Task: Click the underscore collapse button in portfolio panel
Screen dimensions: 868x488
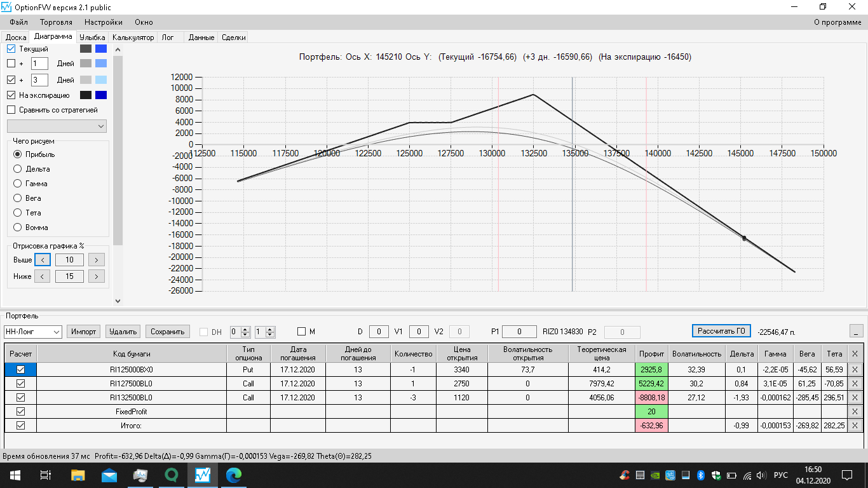Action: click(857, 331)
